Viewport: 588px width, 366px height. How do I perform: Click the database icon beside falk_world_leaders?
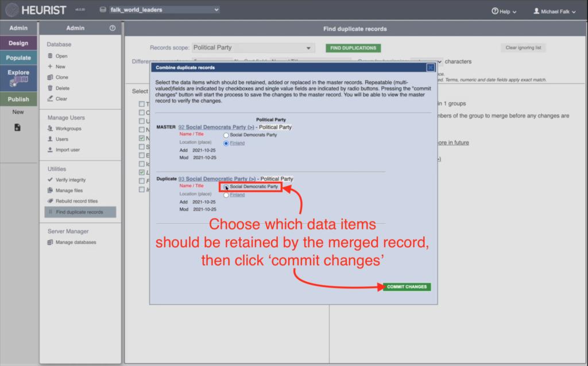103,10
